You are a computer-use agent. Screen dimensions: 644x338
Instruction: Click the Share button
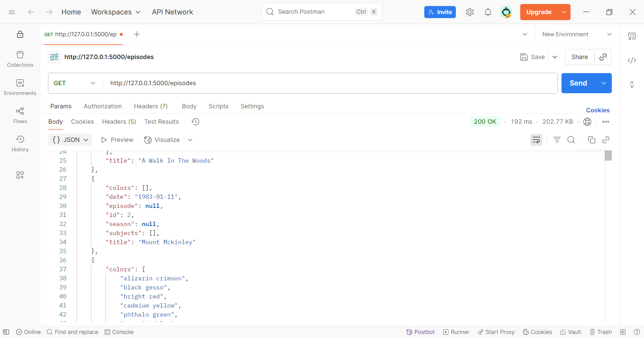[x=580, y=57]
